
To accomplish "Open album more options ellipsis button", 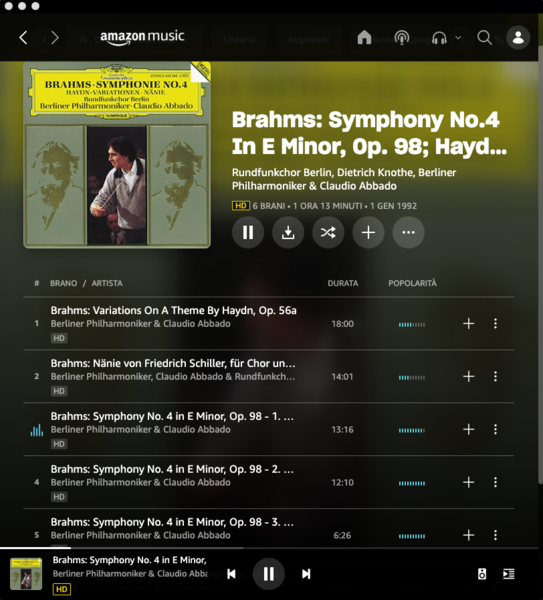I will [408, 232].
